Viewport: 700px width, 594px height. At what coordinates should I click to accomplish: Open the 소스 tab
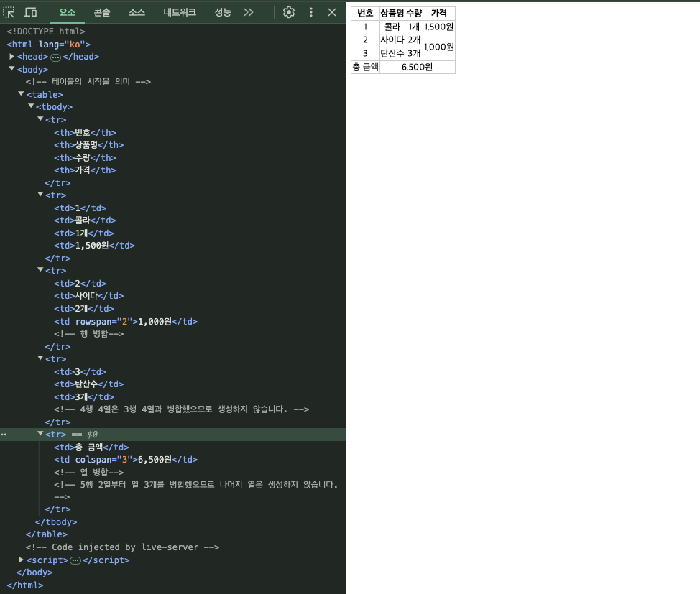(137, 12)
